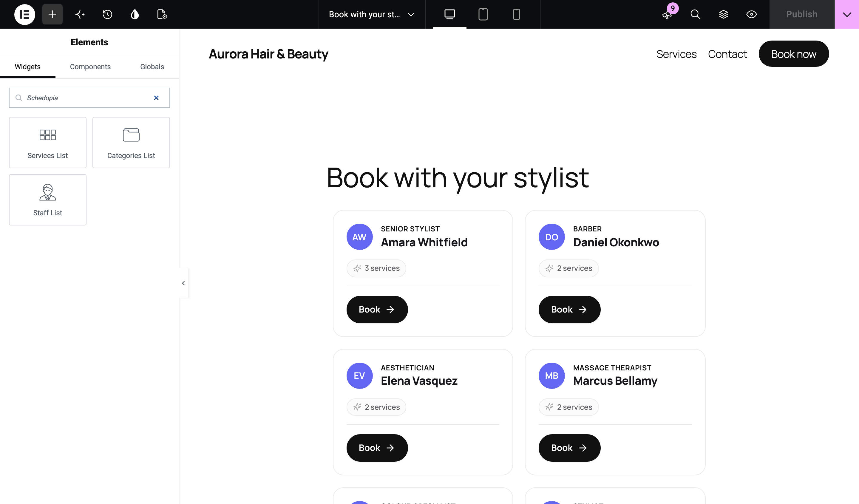Click the 3 services badge
This screenshot has width=859, height=504.
tap(376, 268)
